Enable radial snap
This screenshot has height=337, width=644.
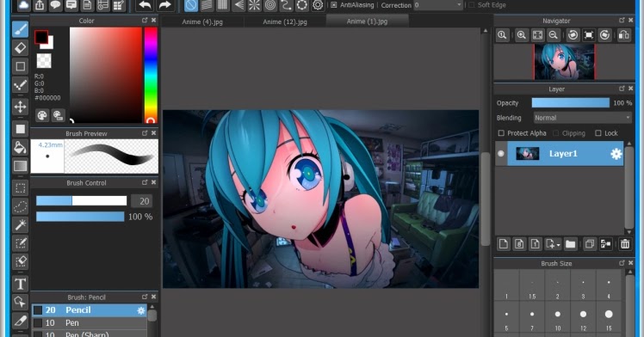click(254, 5)
